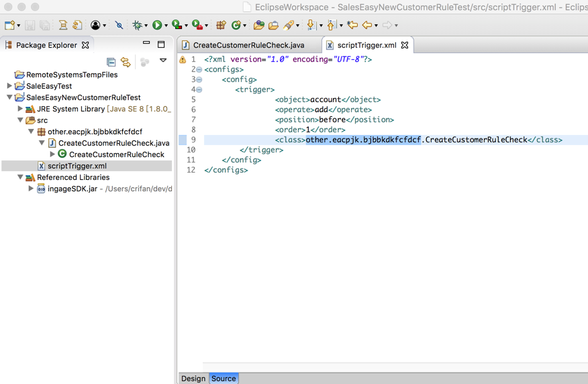Collapse the configs element fold marker

pos(199,69)
